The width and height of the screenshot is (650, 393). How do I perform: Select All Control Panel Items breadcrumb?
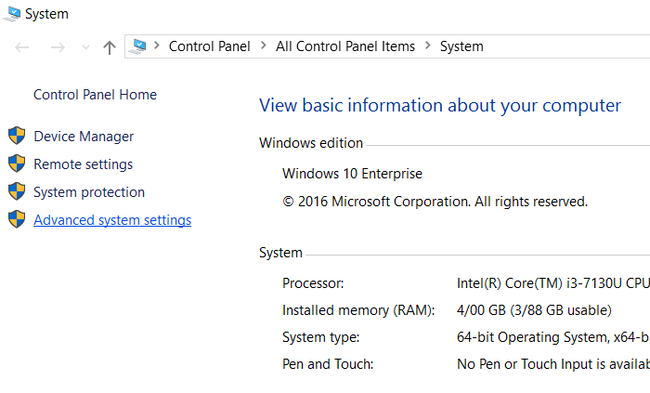coord(345,46)
